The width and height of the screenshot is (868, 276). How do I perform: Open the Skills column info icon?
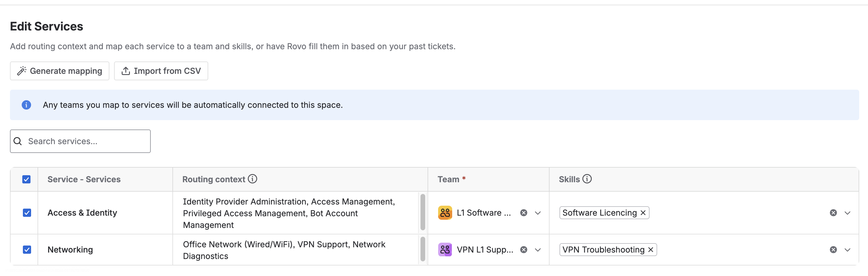[x=587, y=179]
